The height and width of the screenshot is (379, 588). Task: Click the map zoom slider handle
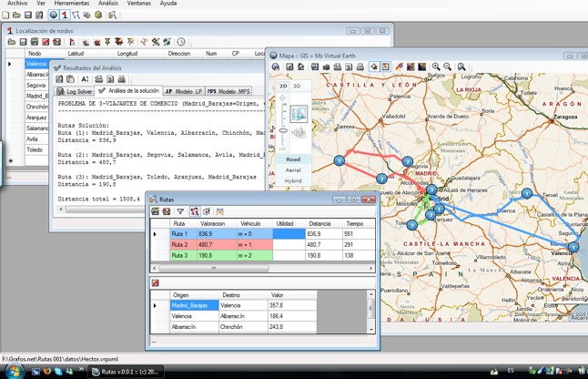pos(283,130)
